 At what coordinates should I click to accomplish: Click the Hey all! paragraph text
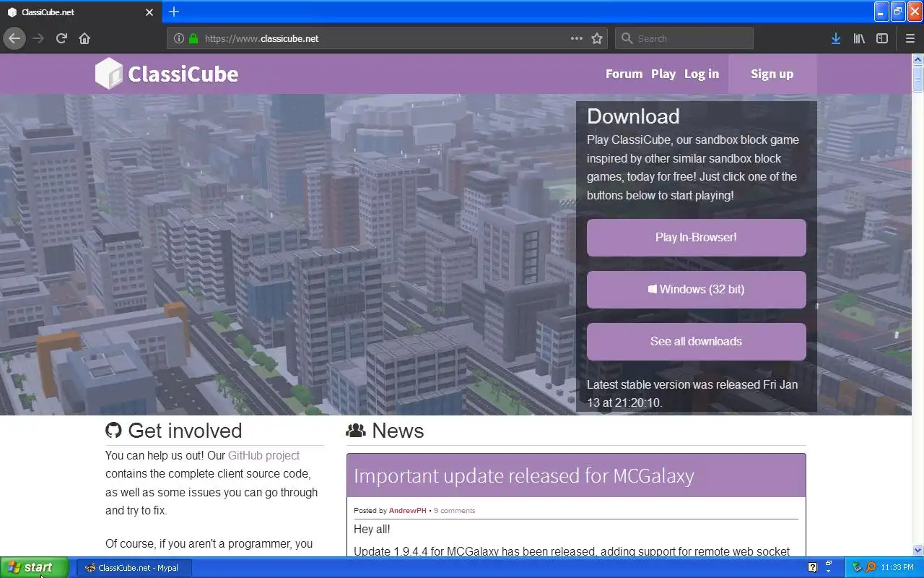coord(372,529)
